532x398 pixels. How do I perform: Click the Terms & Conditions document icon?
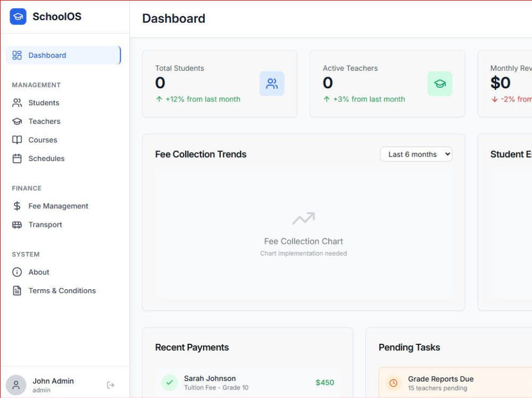(x=16, y=291)
